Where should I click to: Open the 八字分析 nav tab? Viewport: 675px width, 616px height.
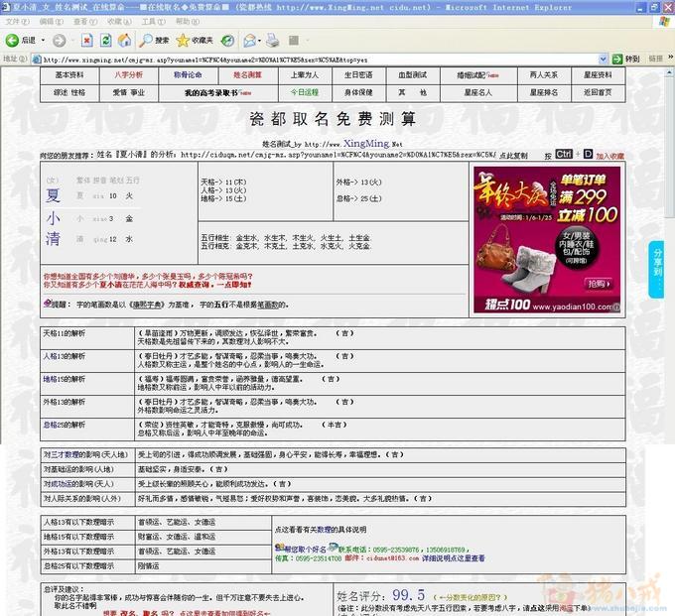point(128,74)
